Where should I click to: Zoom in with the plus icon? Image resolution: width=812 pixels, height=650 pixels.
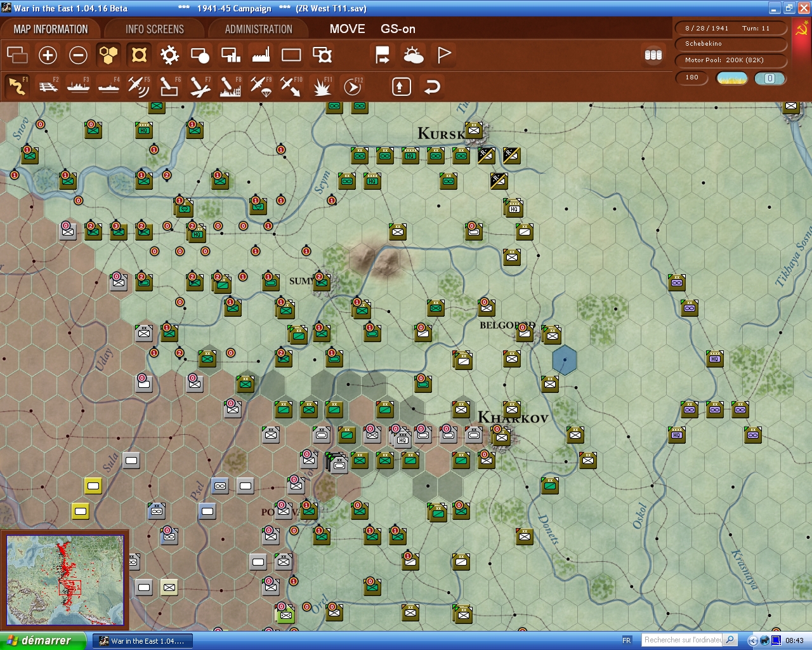[48, 55]
